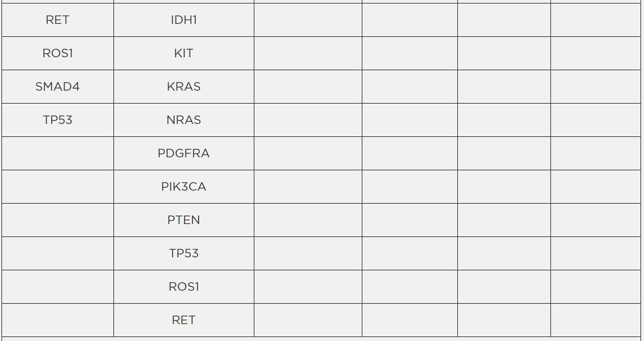
Task: Select the TP53 cell in the first column
Action: point(57,120)
